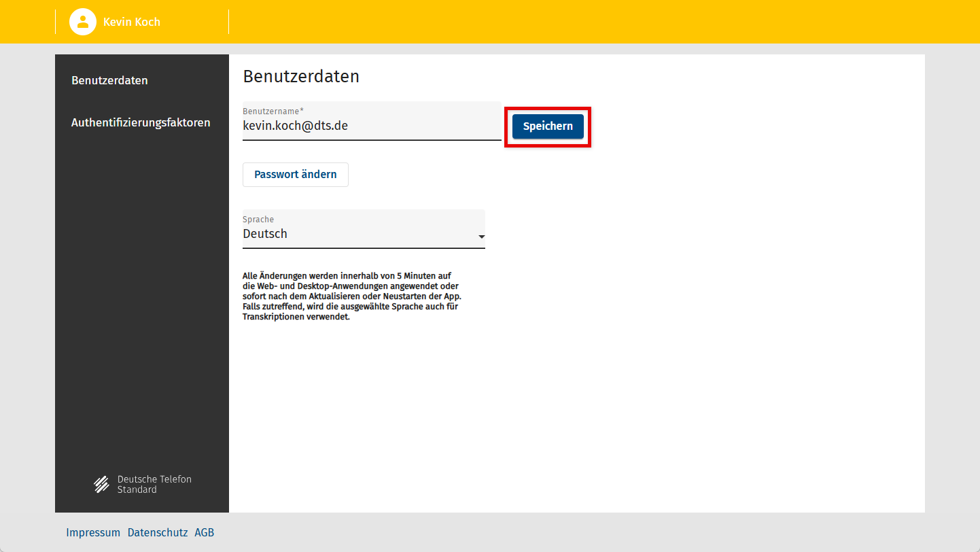
Task: Click the small Sprache field label
Action: point(258,220)
